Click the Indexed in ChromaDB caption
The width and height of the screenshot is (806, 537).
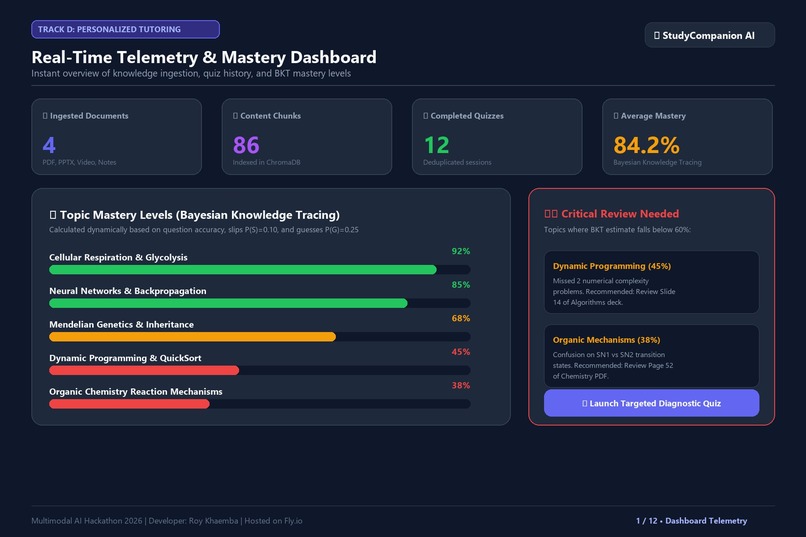pyautogui.click(x=266, y=162)
